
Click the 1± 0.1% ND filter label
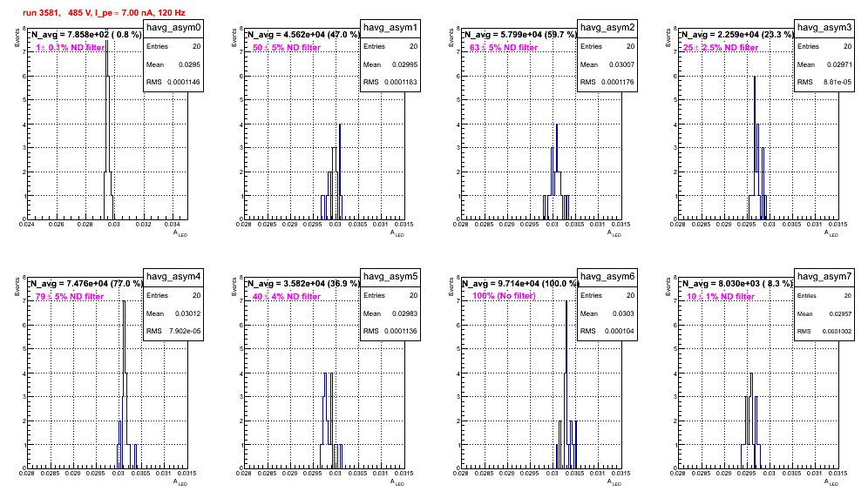click(x=70, y=48)
